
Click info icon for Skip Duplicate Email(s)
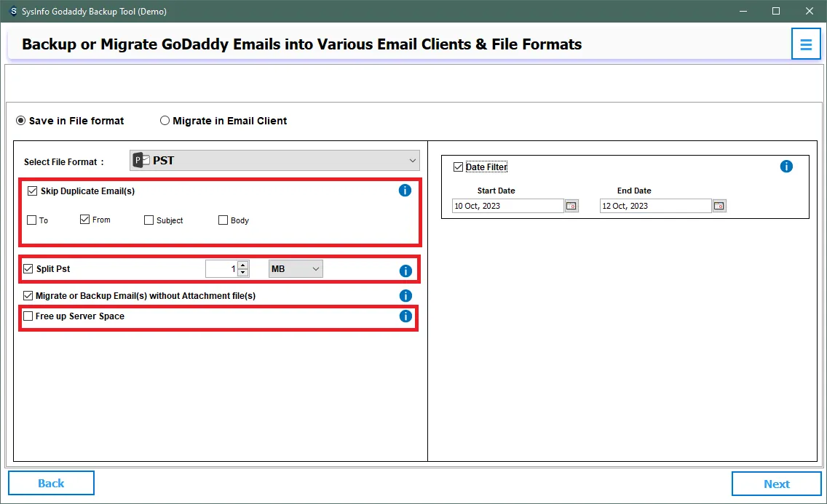[x=405, y=190]
